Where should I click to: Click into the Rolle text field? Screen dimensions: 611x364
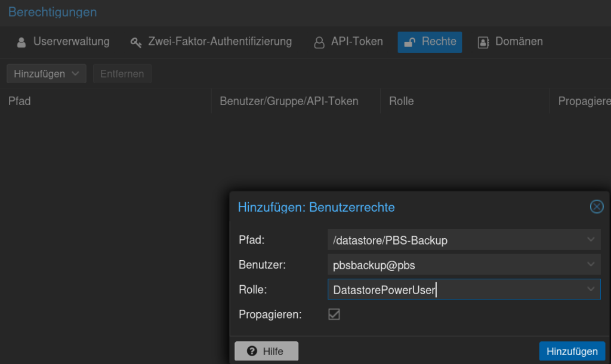[x=453, y=290]
